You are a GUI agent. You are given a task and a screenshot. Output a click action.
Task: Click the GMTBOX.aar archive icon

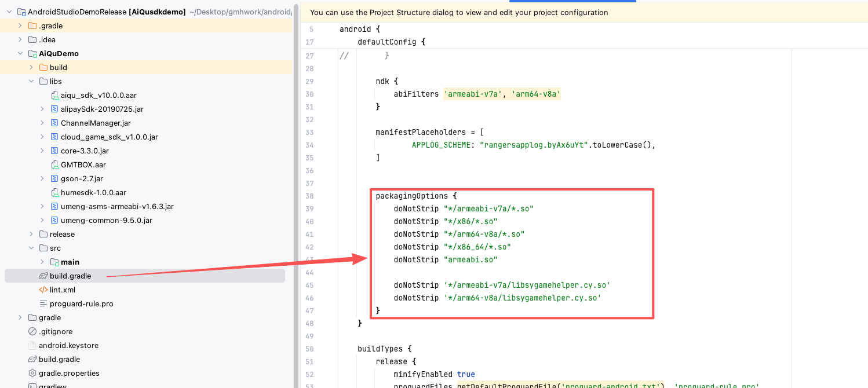(54, 164)
